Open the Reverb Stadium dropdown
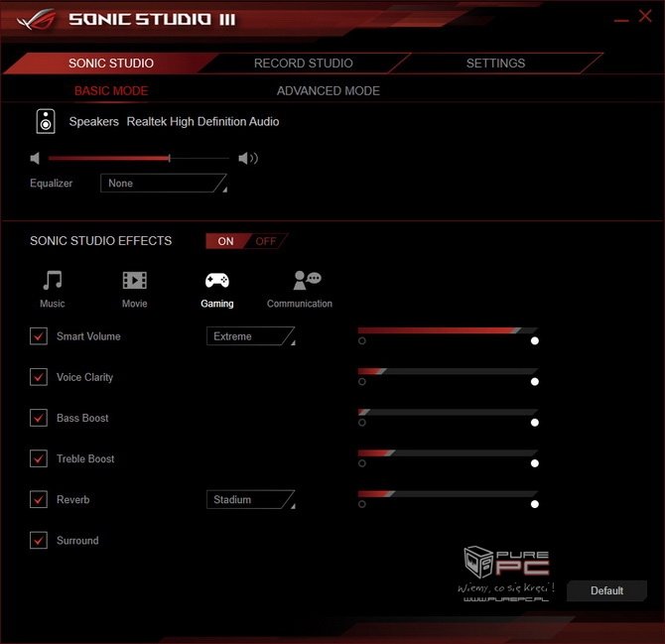This screenshot has width=665, height=644. [x=251, y=499]
